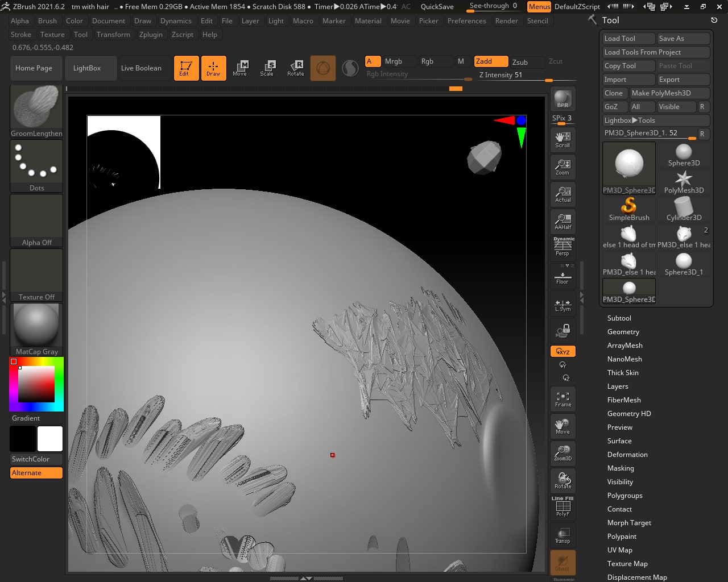Click the AAHalf zoom icon
The width and height of the screenshot is (728, 582).
pos(562,222)
